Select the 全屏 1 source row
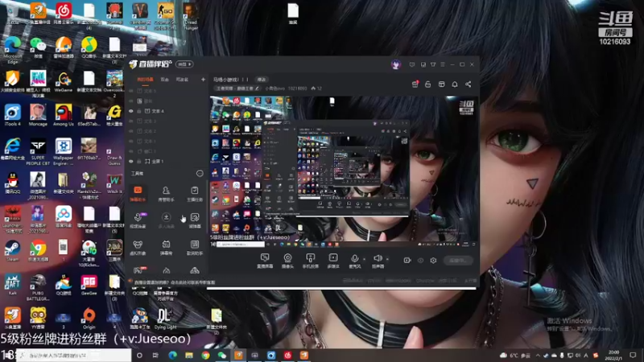 pos(167,162)
